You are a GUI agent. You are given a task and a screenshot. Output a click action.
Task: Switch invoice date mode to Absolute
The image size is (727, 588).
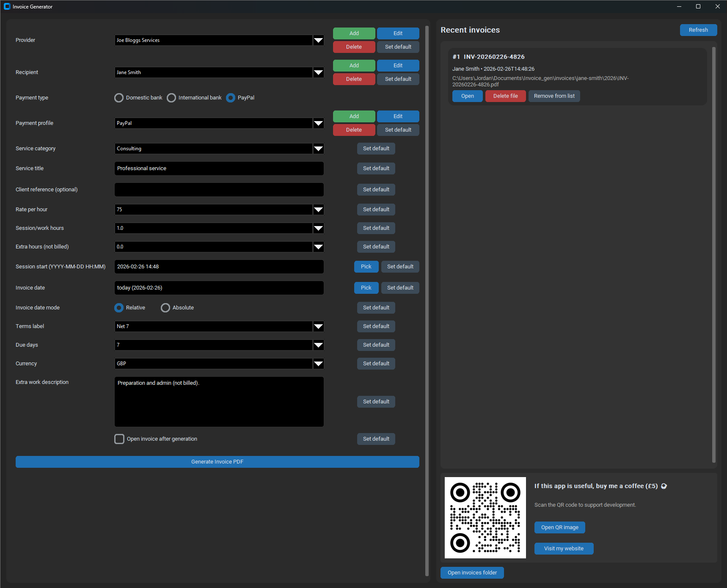click(165, 308)
